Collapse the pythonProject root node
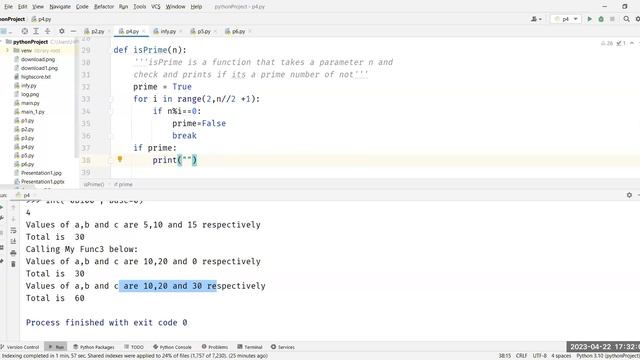 (2, 42)
